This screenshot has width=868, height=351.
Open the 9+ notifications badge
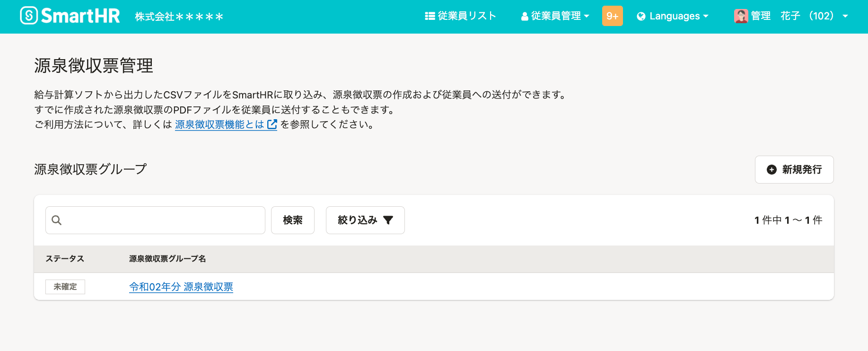click(x=612, y=16)
